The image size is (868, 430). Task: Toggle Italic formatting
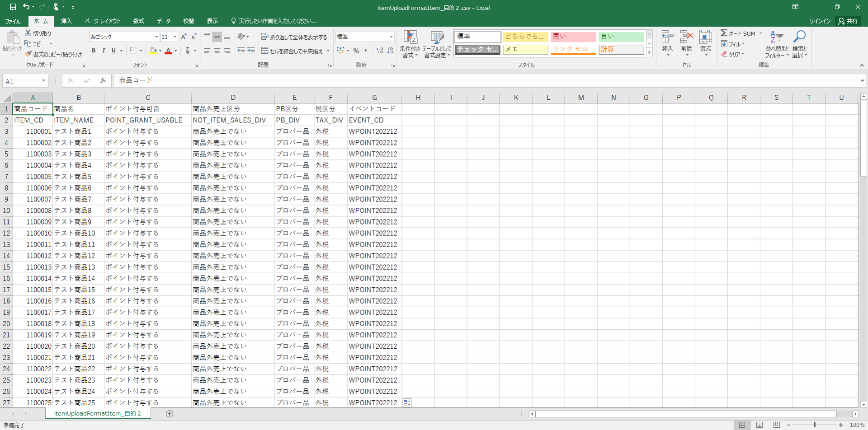[104, 51]
